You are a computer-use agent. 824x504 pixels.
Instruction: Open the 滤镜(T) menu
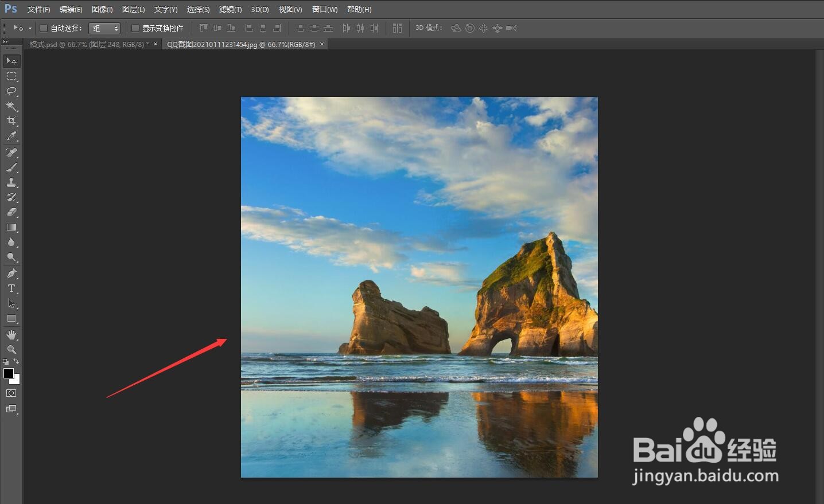point(231,10)
